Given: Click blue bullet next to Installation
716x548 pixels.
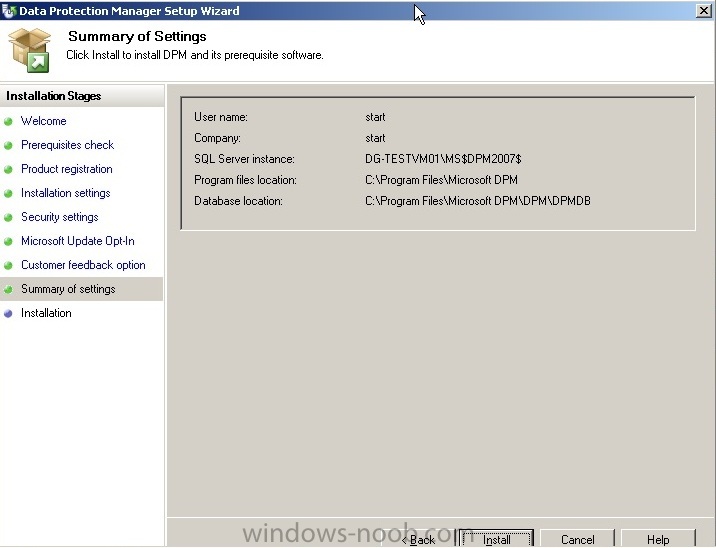Looking at the screenshot, I should click(8, 314).
